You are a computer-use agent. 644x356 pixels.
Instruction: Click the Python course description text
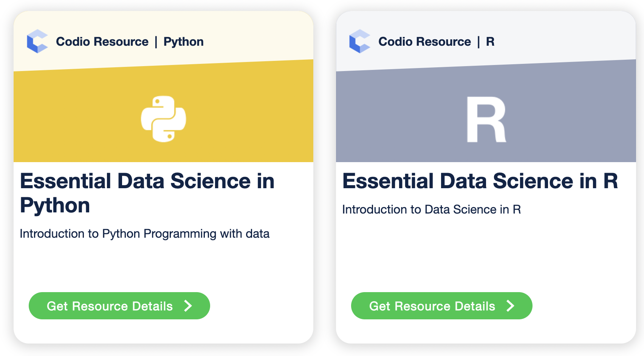(145, 234)
